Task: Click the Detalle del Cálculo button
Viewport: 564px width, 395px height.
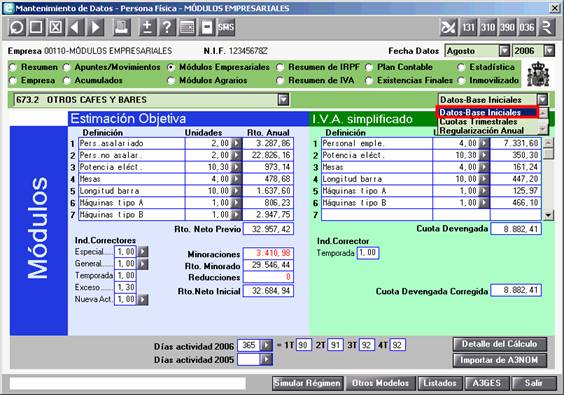Action: [x=500, y=344]
